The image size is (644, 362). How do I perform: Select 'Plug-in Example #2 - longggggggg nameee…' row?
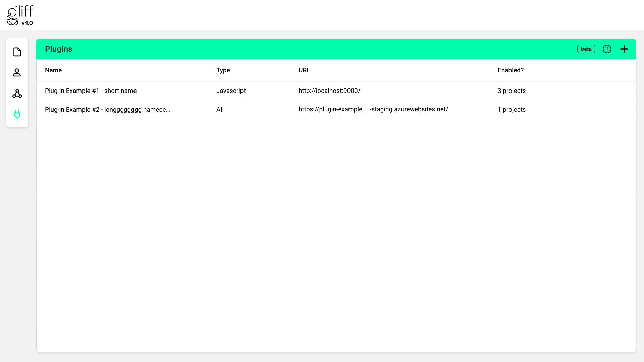click(x=336, y=109)
